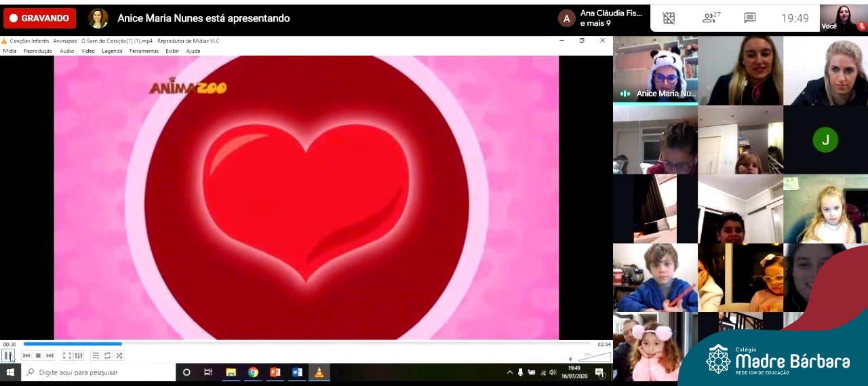The height and width of the screenshot is (386, 868).
Task: Pause the video in VLC
Action: (7, 355)
